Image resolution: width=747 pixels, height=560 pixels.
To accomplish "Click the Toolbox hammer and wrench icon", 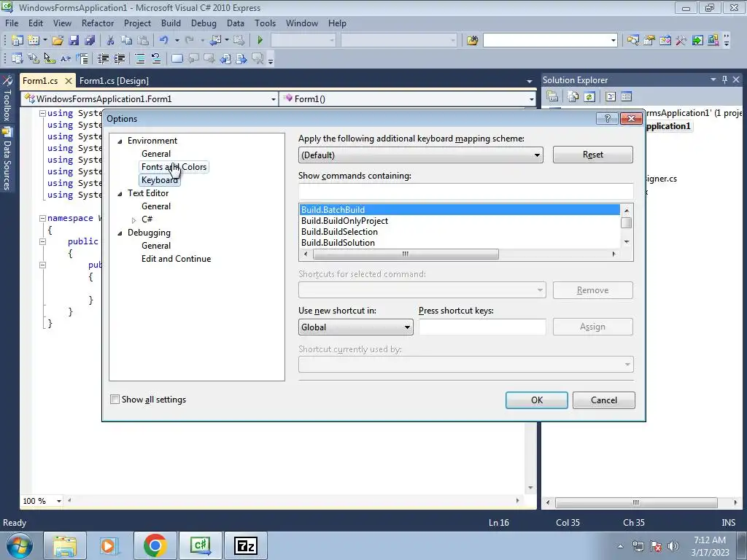I will 681,41.
